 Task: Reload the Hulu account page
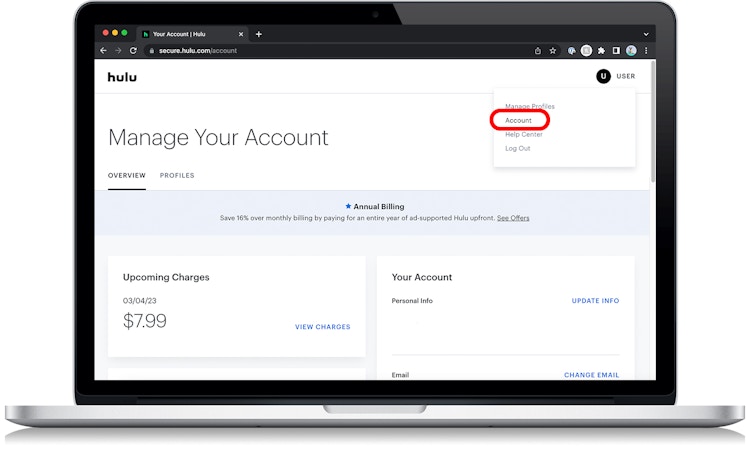(x=133, y=50)
